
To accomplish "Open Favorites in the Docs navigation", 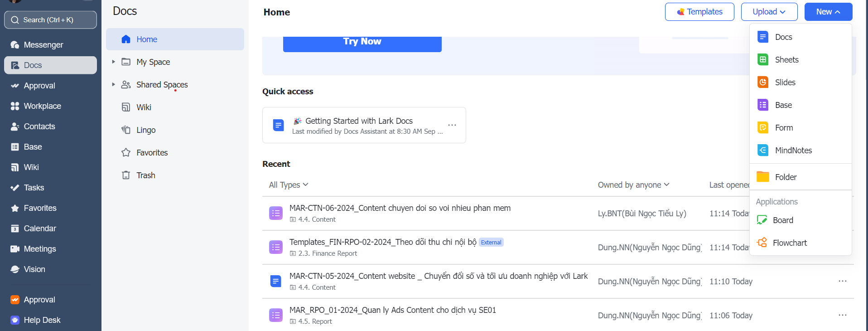I will click(x=152, y=152).
